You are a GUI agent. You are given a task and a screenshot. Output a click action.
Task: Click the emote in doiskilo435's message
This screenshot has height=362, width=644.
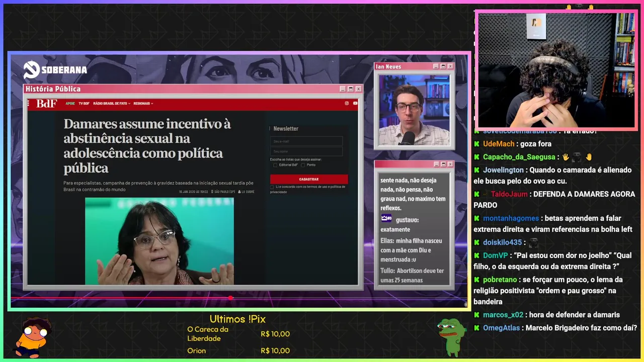tap(533, 243)
